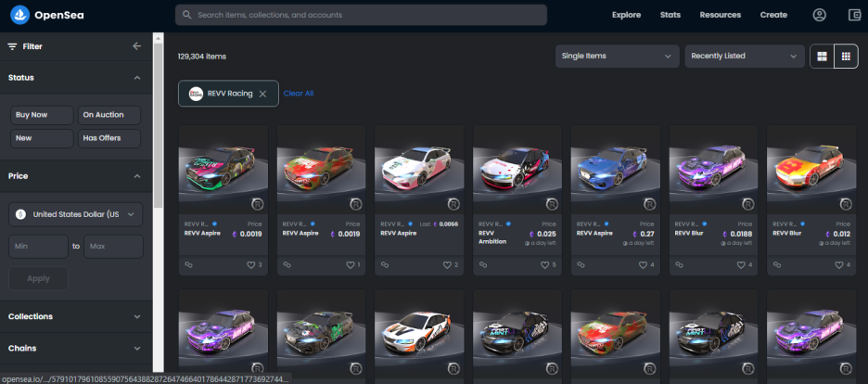868x384 pixels.
Task: Click the filter sidebar scrollbar
Action: point(158,124)
